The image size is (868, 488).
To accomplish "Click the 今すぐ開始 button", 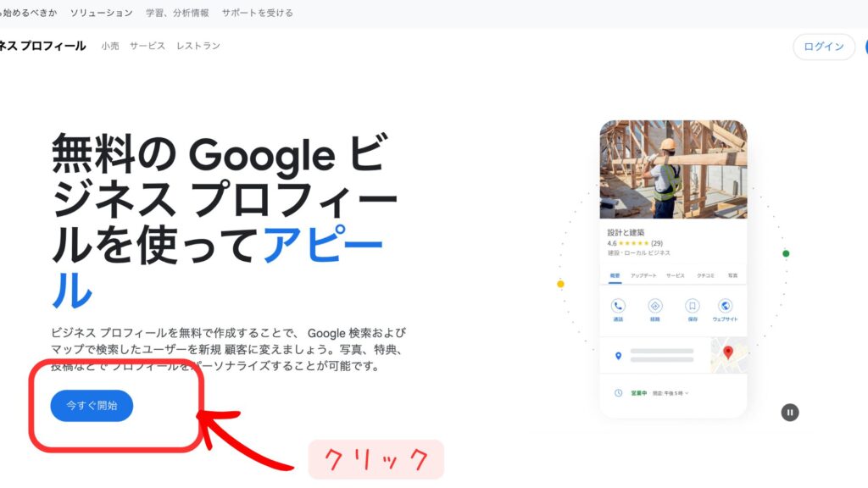I will [x=91, y=406].
